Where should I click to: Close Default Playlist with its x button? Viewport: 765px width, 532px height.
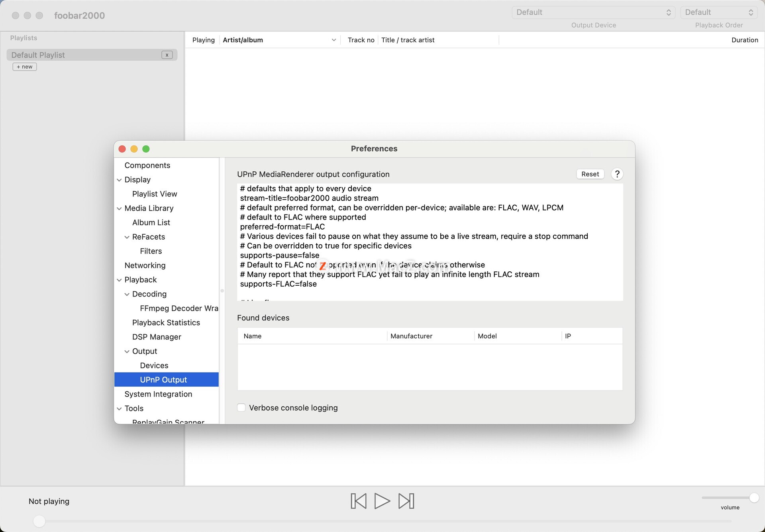[x=167, y=55]
